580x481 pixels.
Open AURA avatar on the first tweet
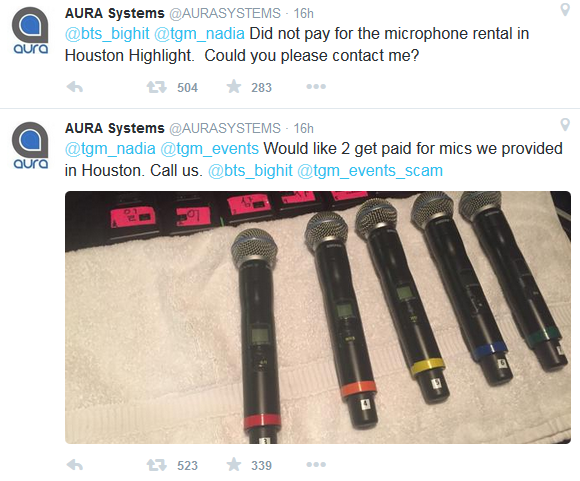(30, 30)
